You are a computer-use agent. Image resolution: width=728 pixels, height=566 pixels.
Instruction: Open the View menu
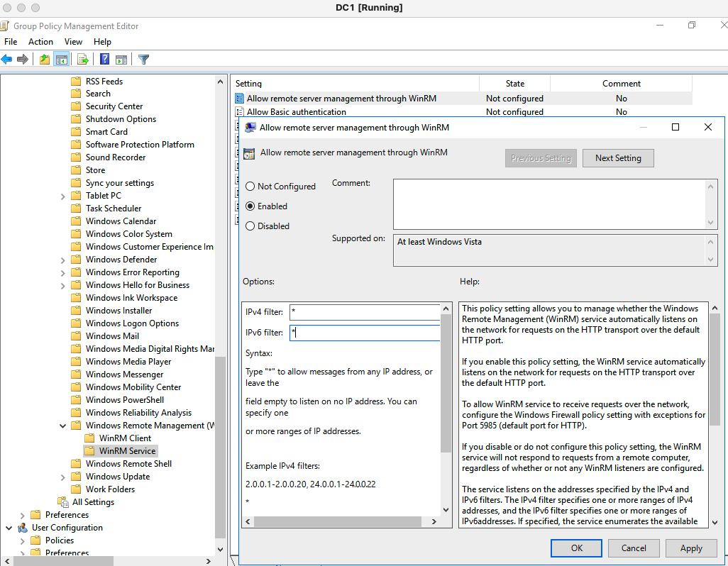coord(73,41)
